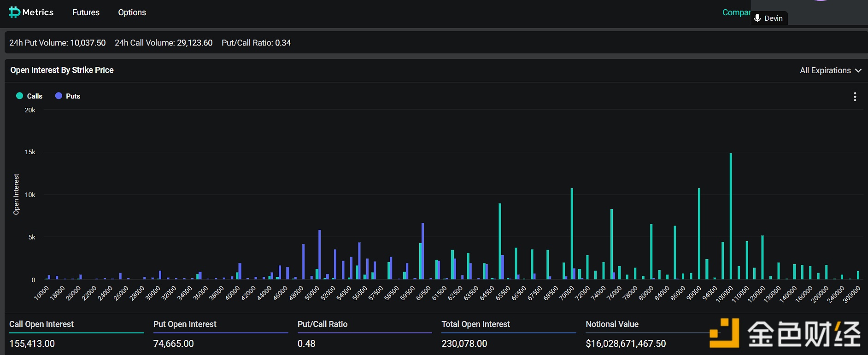The image size is (868, 355).
Task: Click the Open Interest By Strike Price title
Action: coord(62,70)
